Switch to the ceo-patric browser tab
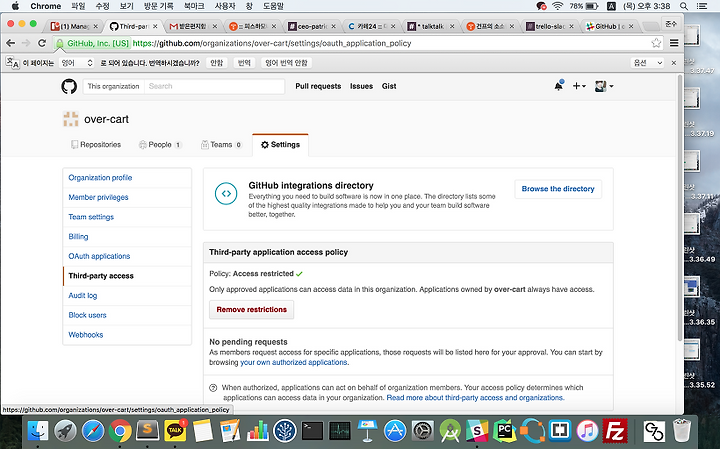The image size is (720, 449). (312, 26)
